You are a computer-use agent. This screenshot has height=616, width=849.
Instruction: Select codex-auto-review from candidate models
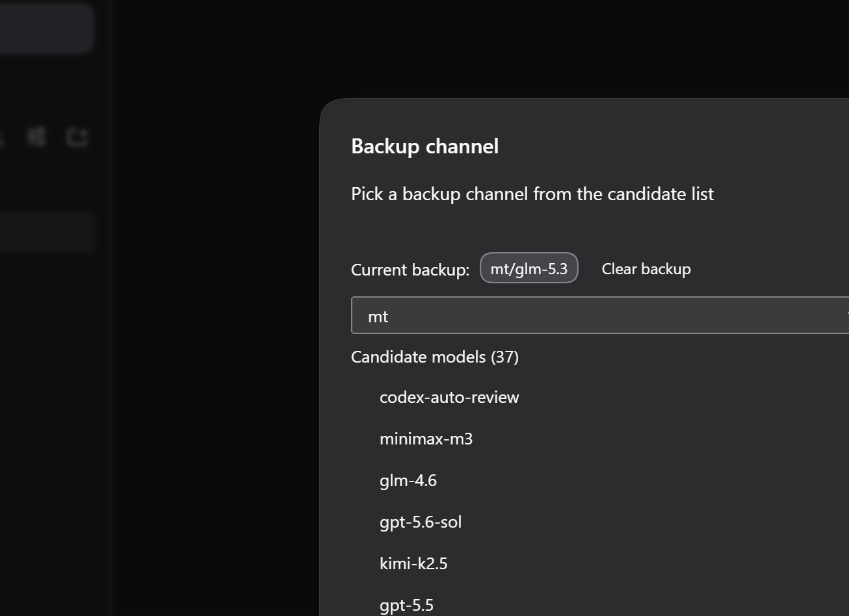(x=449, y=398)
